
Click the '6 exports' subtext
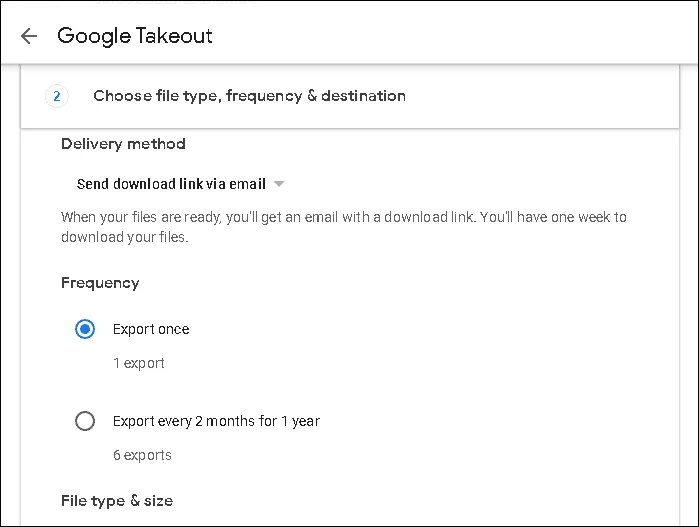142,455
